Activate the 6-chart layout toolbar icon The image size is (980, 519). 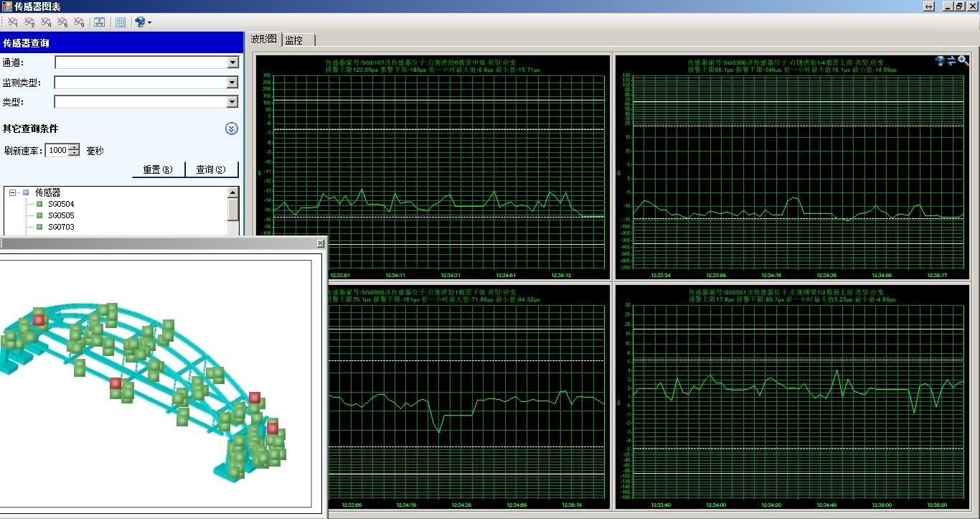62,22
